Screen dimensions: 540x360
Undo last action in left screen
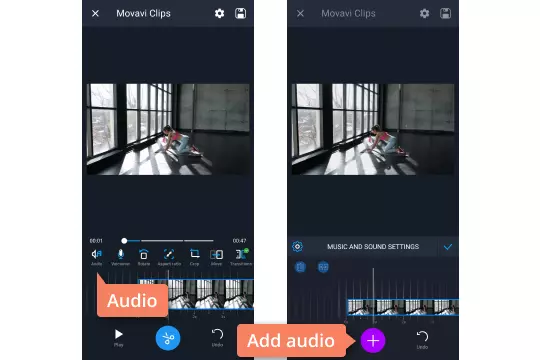pos(217,337)
